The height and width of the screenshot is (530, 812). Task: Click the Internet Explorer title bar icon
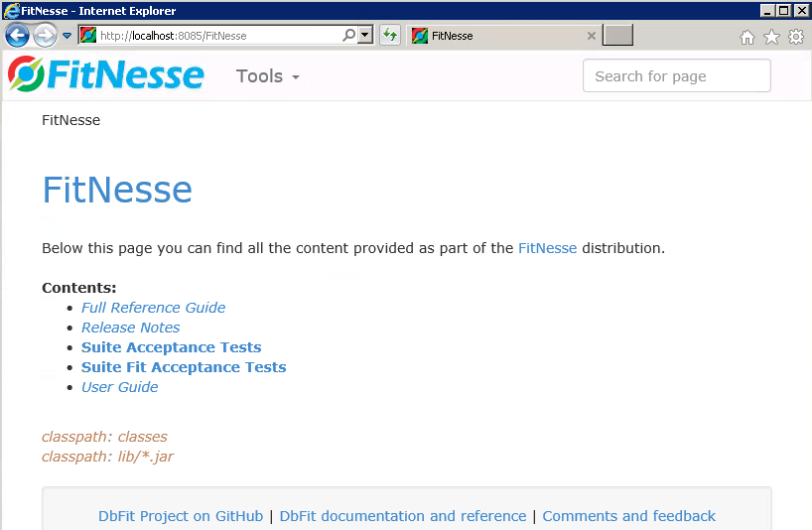click(11, 10)
